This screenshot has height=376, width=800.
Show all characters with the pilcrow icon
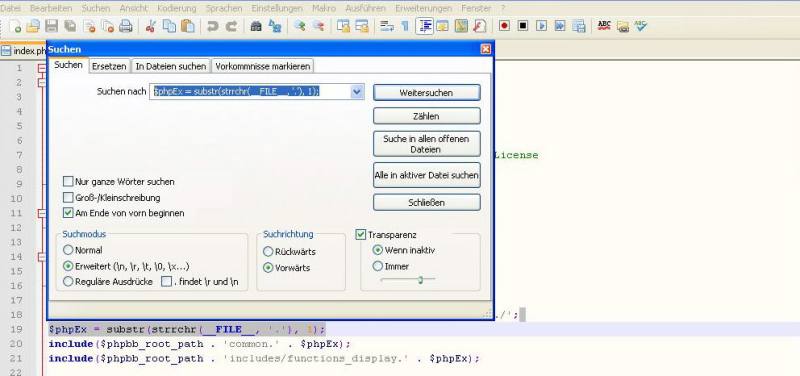[406, 26]
